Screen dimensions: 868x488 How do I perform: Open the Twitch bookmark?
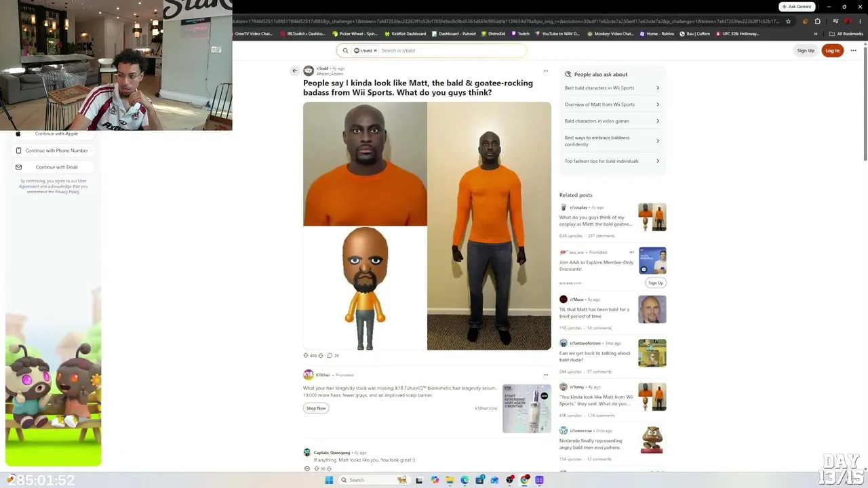tap(520, 34)
